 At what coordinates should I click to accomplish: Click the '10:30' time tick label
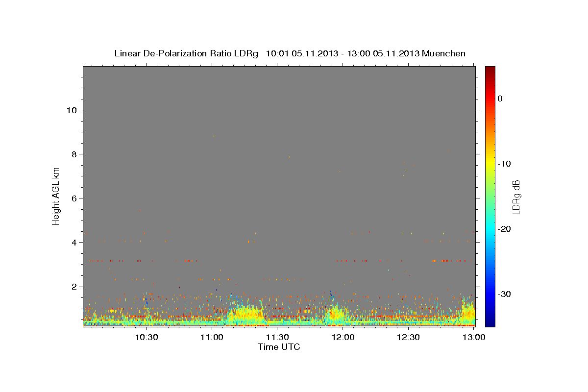pyautogui.click(x=146, y=337)
